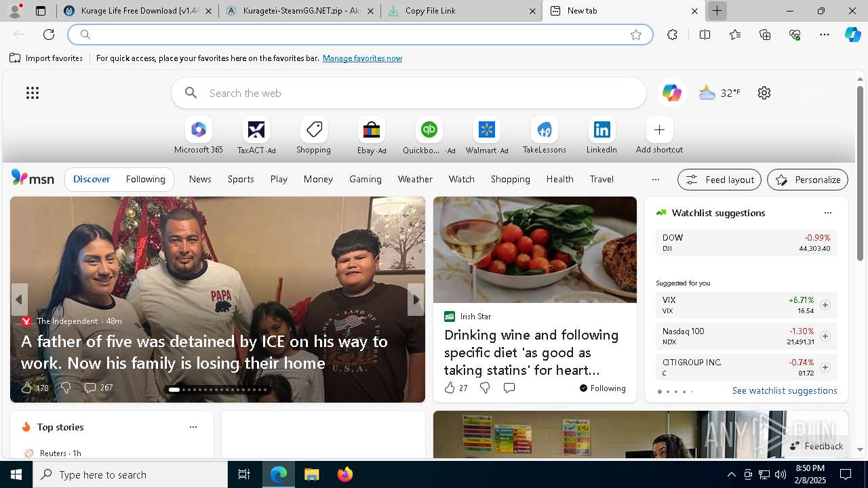The image size is (868, 488).
Task: Click Import favorites button
Action: coord(46,58)
